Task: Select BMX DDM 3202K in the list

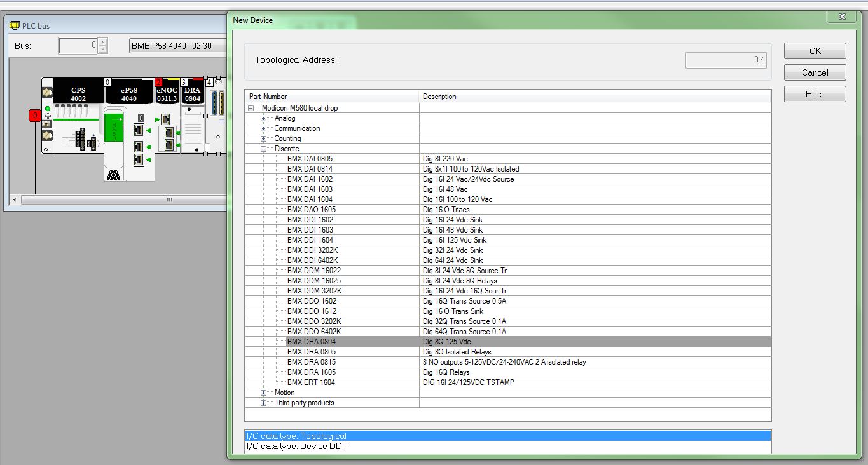Action: coord(314,291)
